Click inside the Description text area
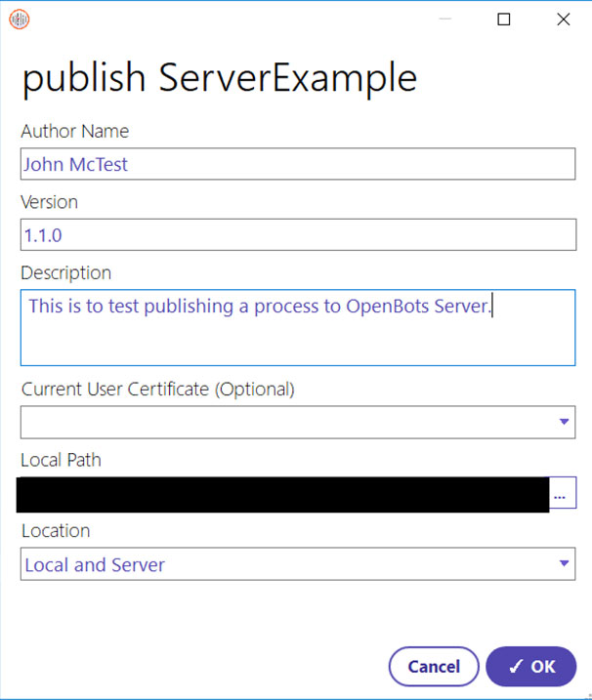This screenshot has height=700, width=592. tap(298, 328)
